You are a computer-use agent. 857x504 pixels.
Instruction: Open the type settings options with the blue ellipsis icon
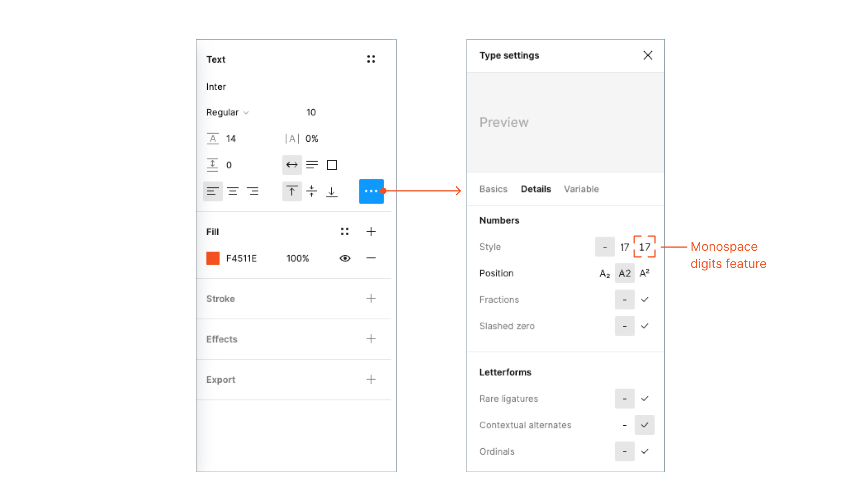click(371, 191)
